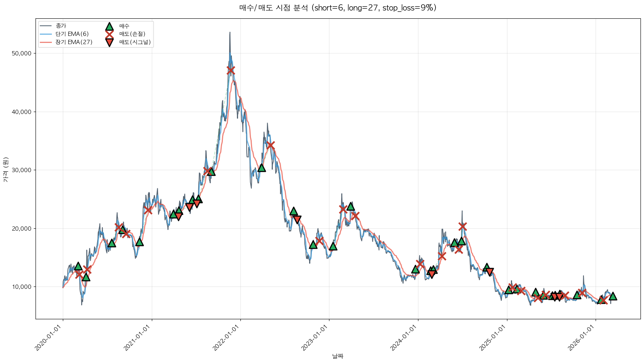Click the 장기 EMA(27) legend label
The image size is (644, 363).
74,42
